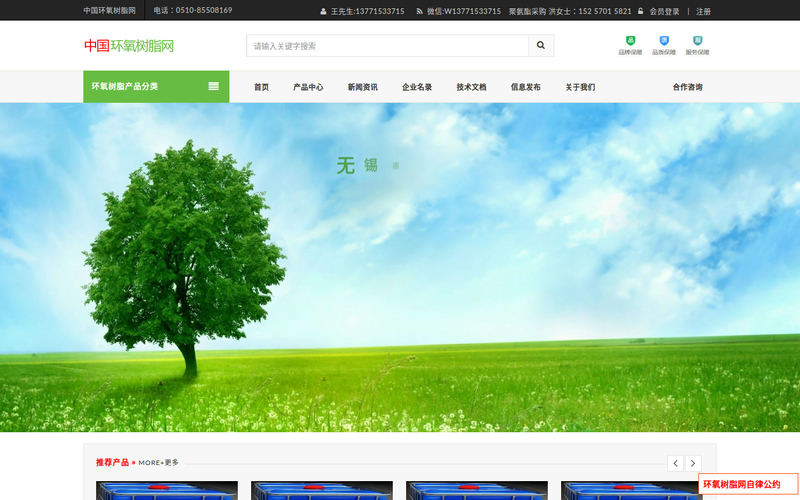Click the 中国环氧树脂网 site logo
This screenshot has width=800, height=500.
coord(129,46)
